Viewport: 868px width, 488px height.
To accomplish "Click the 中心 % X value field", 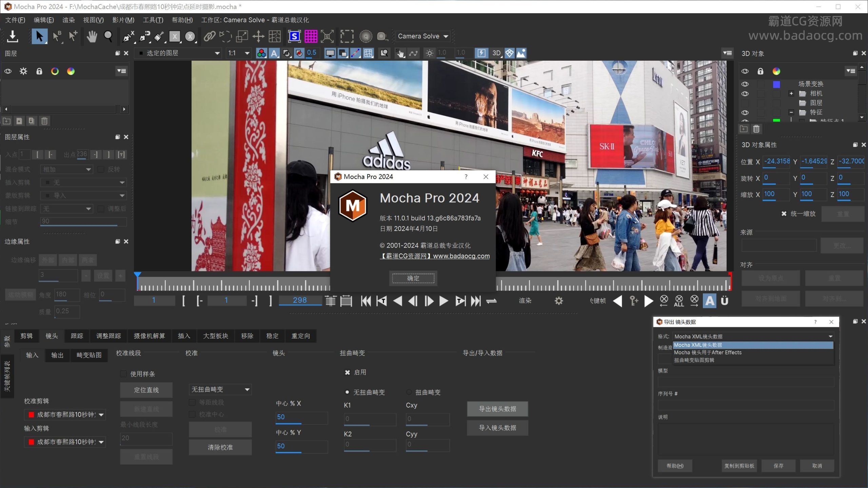I will click(x=302, y=417).
